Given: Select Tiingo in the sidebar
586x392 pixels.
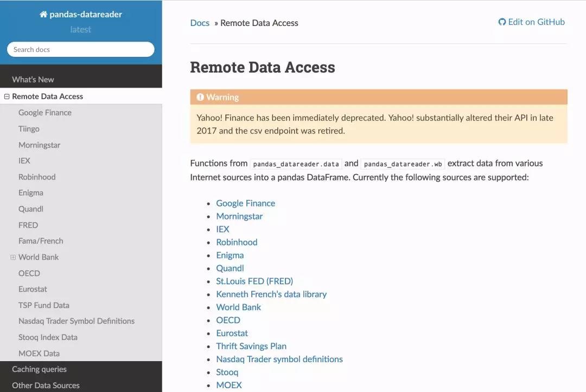Looking at the screenshot, I should click(x=29, y=129).
